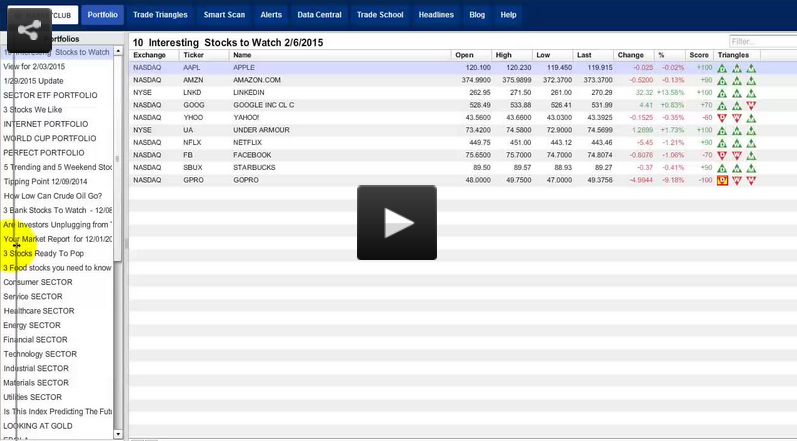Image resolution: width=797 pixels, height=441 pixels.
Task: Open the Trade School tab
Action: click(x=380, y=15)
